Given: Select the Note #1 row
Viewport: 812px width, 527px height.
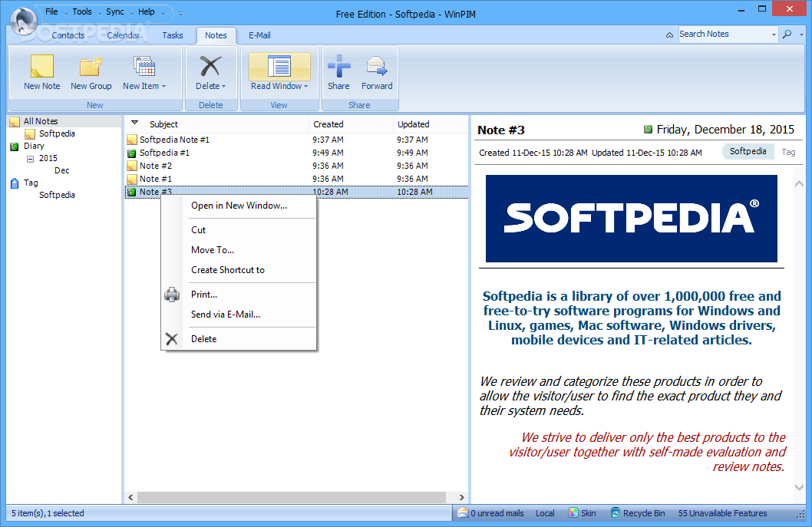Looking at the screenshot, I should (x=296, y=179).
